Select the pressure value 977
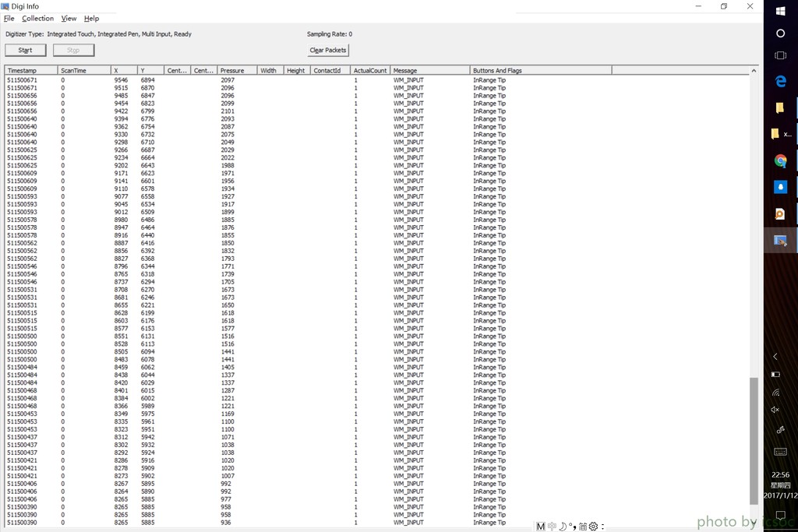Image resolution: width=798 pixels, height=532 pixels. (x=225, y=499)
